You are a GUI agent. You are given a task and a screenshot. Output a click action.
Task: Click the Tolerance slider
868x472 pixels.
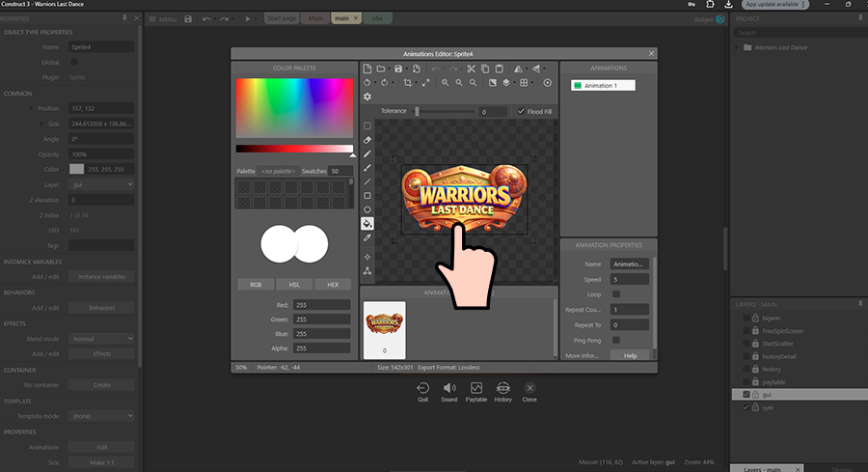tap(444, 111)
